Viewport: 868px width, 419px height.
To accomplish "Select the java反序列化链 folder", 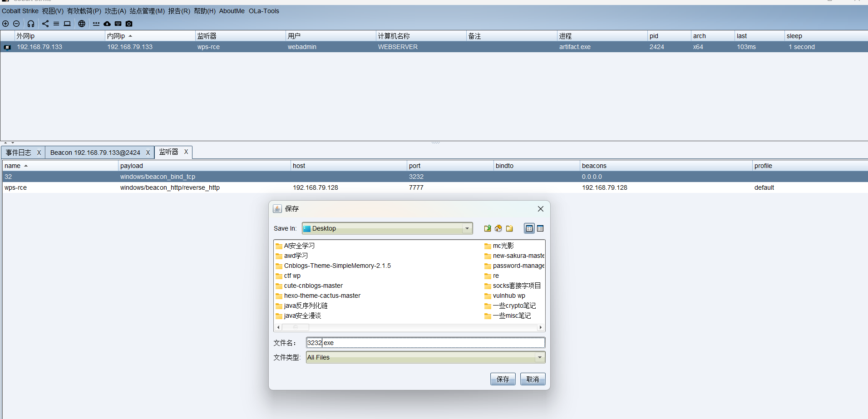I will tap(301, 306).
